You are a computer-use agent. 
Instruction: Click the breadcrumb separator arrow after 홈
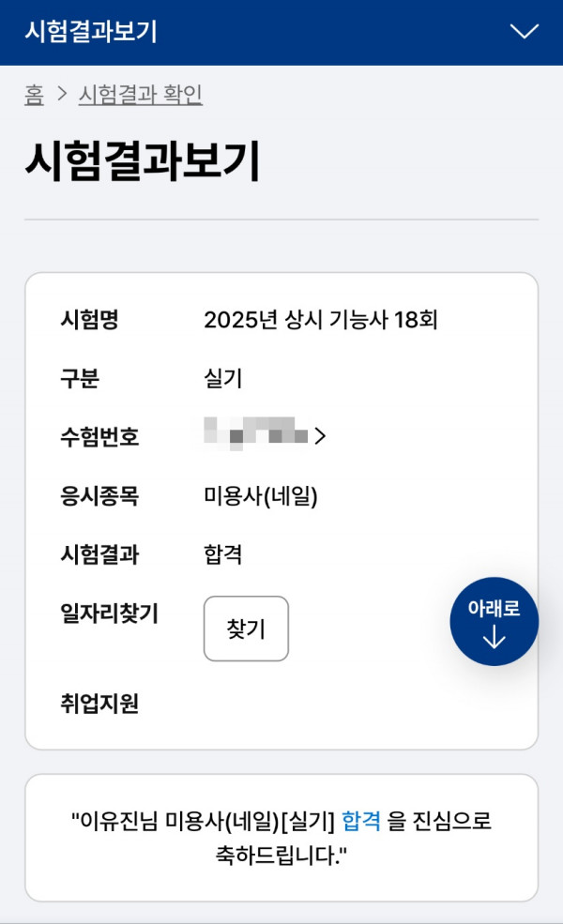[62, 95]
